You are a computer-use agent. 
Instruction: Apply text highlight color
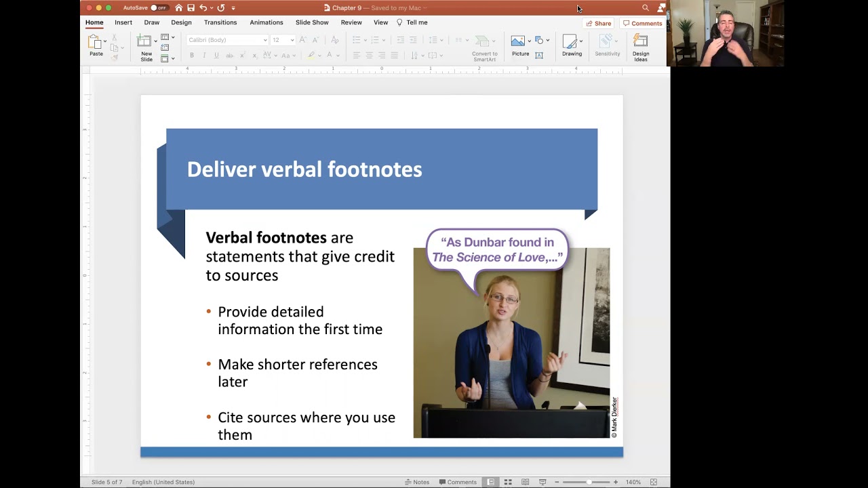point(311,56)
